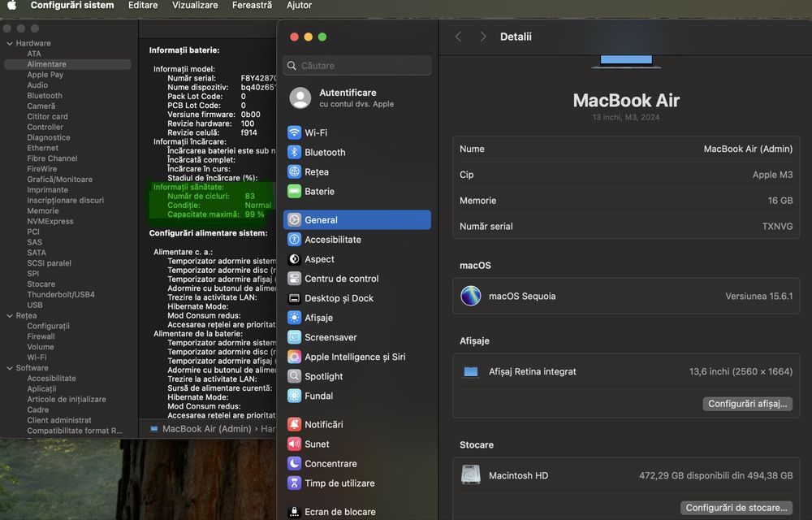Image resolution: width=812 pixels, height=520 pixels.
Task: Select Ethernet in Hardware tree
Action: 42,148
